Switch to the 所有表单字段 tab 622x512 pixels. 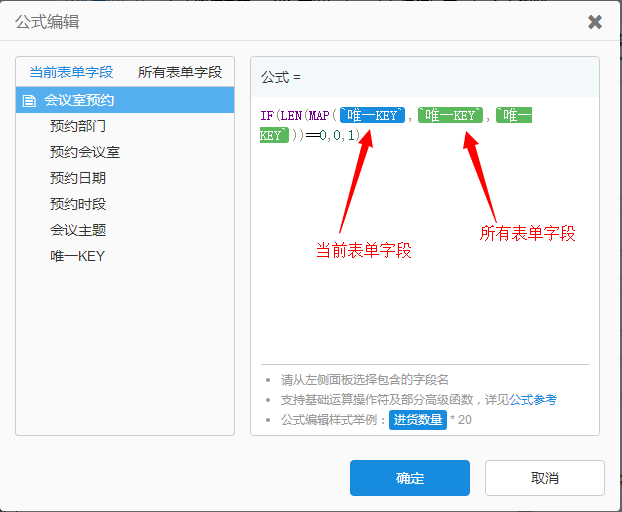[x=180, y=72]
